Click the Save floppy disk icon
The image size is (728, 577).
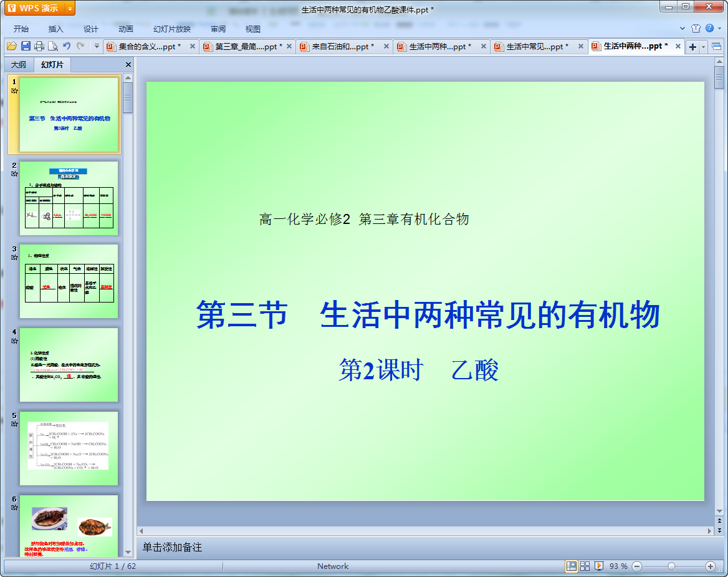tap(26, 46)
